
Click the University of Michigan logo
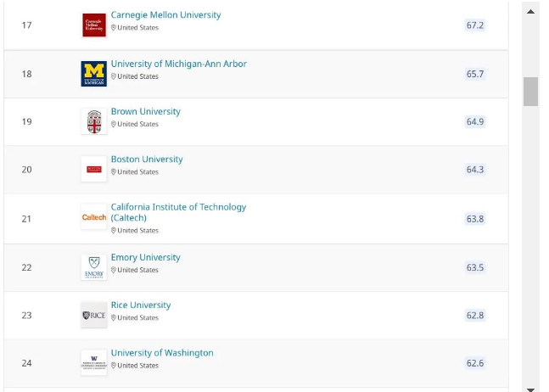pyautogui.click(x=94, y=74)
